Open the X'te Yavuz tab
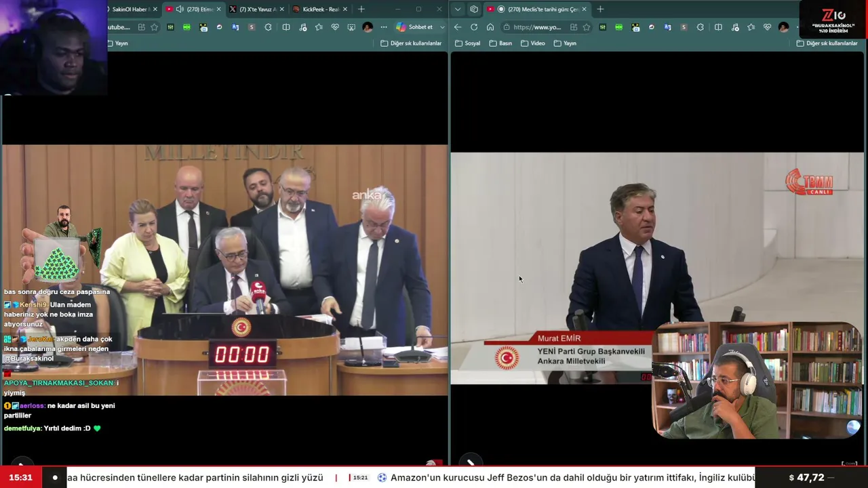Screen dimensions: 868x488 [x=257, y=9]
